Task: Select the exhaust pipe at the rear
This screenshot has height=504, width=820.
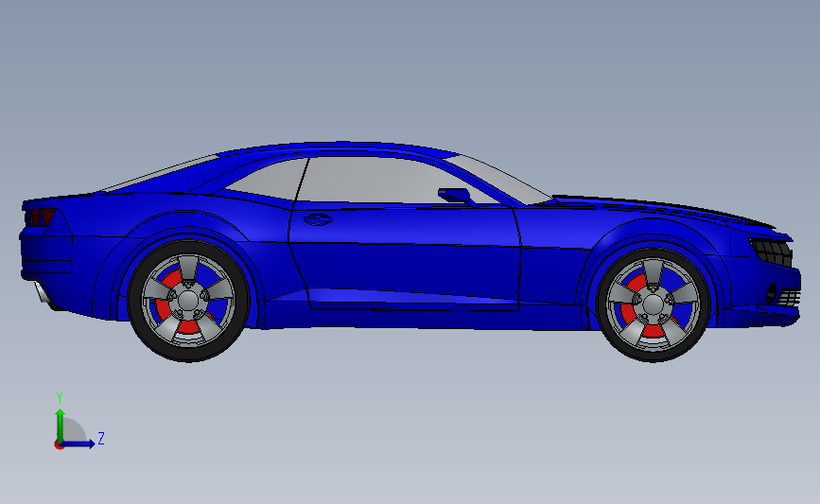Action: coord(44,293)
